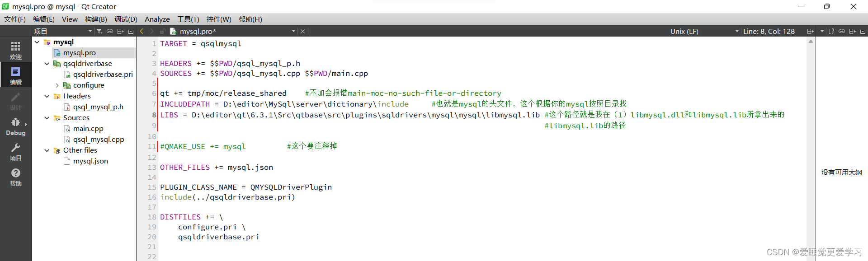This screenshot has height=261, width=868.
Task: Click the editor scrollbar up arrow
Action: click(x=811, y=41)
